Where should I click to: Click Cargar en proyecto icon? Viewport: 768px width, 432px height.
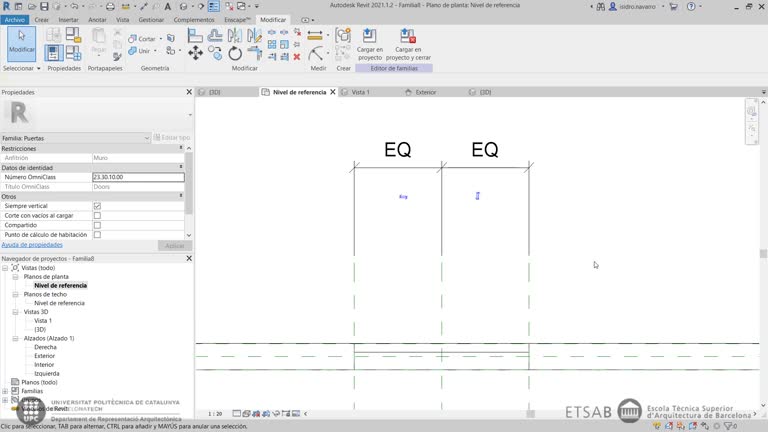pyautogui.click(x=369, y=42)
